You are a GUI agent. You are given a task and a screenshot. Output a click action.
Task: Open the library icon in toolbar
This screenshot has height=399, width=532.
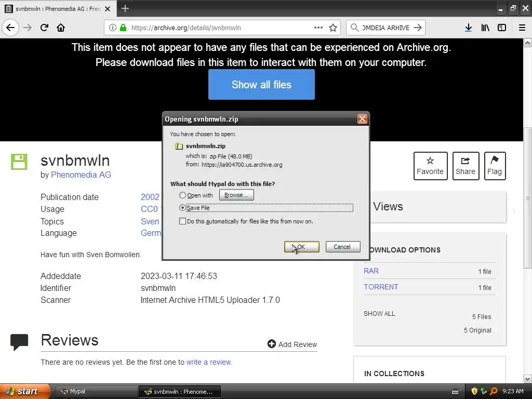coord(485,28)
